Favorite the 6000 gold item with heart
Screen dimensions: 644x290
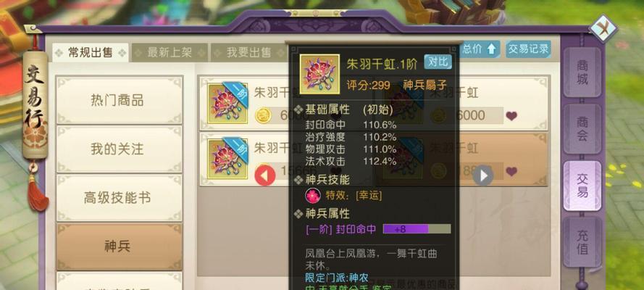[511, 116]
